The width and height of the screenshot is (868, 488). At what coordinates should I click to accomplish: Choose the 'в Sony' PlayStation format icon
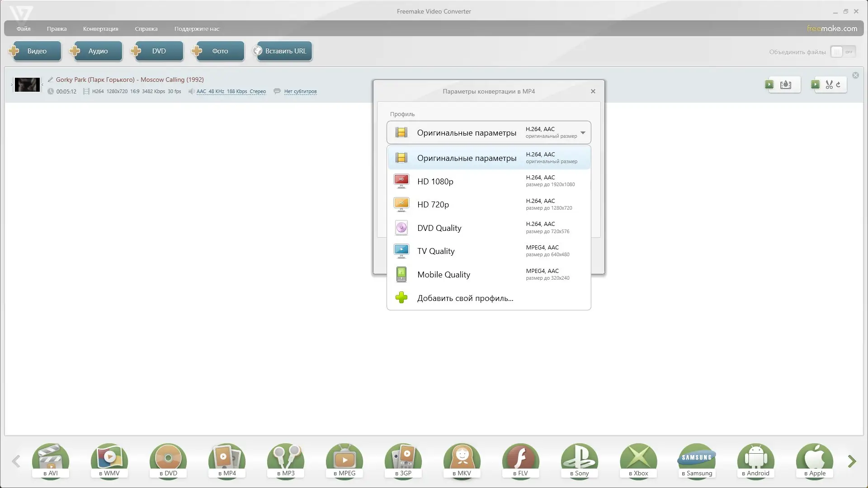[x=580, y=460]
